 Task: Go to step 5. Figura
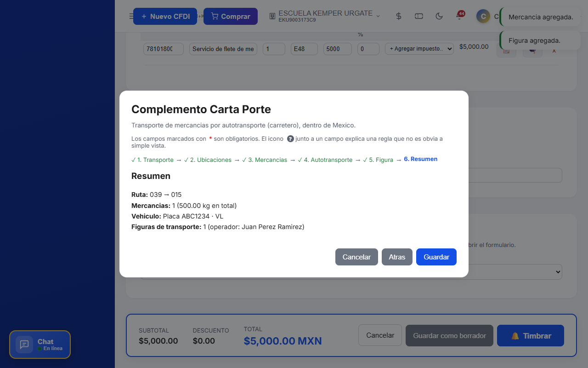point(378,160)
